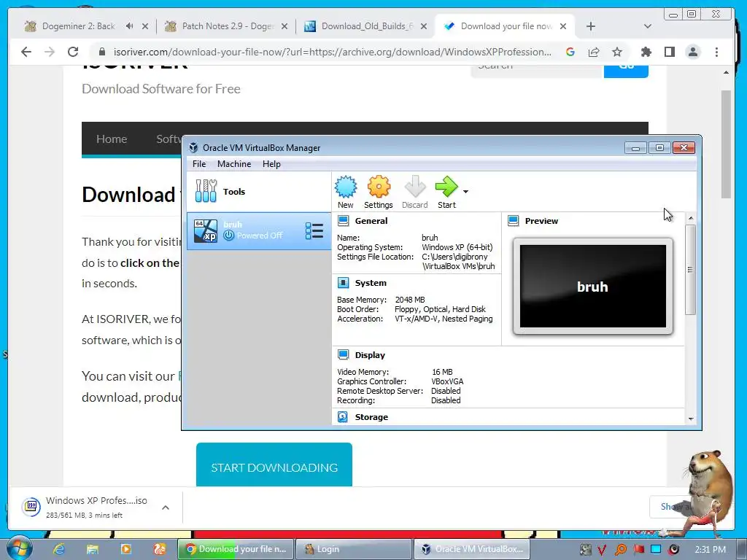Open Windows Start orb
The height and width of the screenshot is (560, 747).
pyautogui.click(x=18, y=548)
